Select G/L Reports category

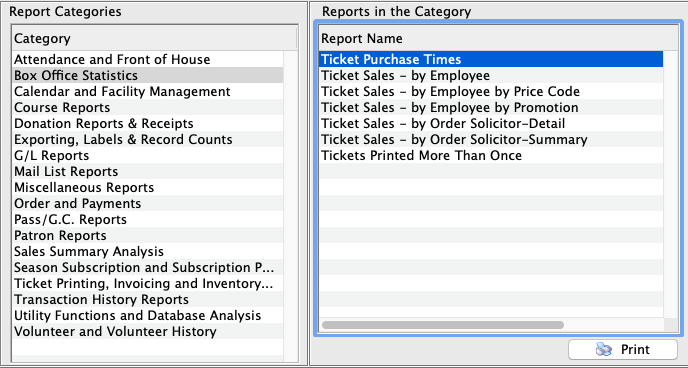click(x=148, y=155)
